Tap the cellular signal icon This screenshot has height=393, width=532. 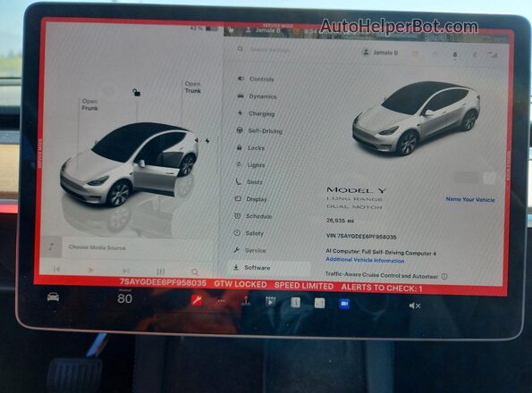coord(493,54)
